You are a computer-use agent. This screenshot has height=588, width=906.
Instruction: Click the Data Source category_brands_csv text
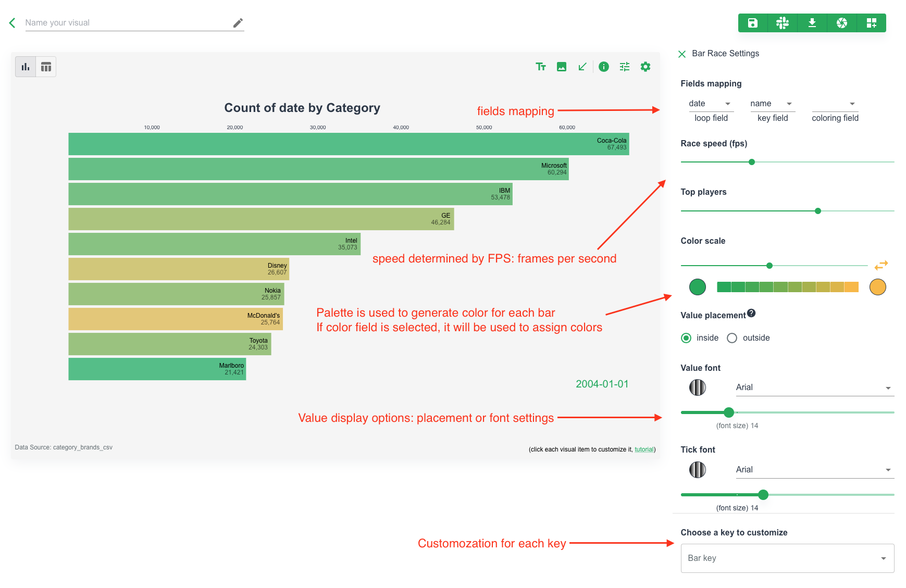click(64, 447)
